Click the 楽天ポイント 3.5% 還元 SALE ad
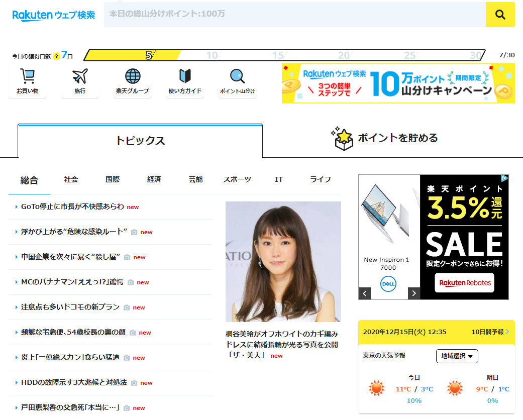 tap(464, 237)
